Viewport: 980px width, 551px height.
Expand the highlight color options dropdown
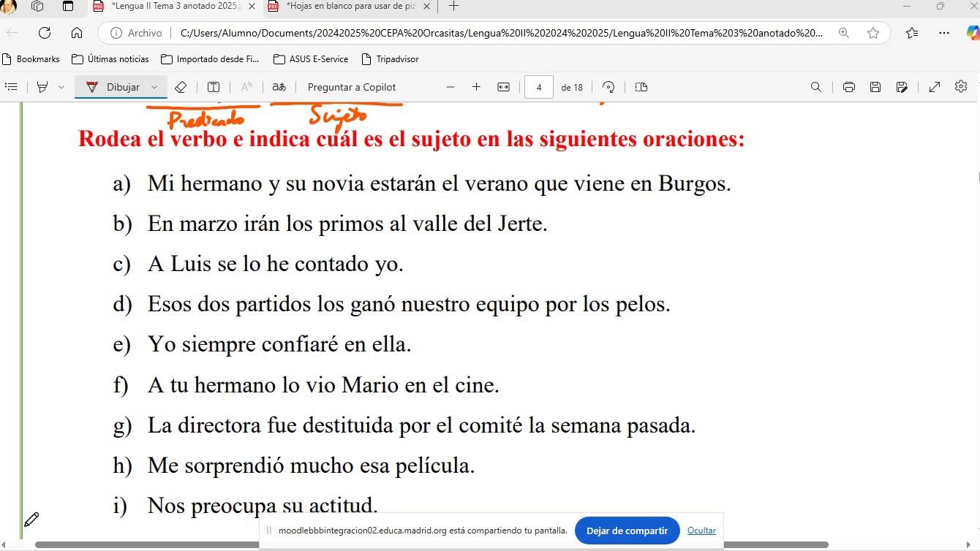tap(61, 87)
